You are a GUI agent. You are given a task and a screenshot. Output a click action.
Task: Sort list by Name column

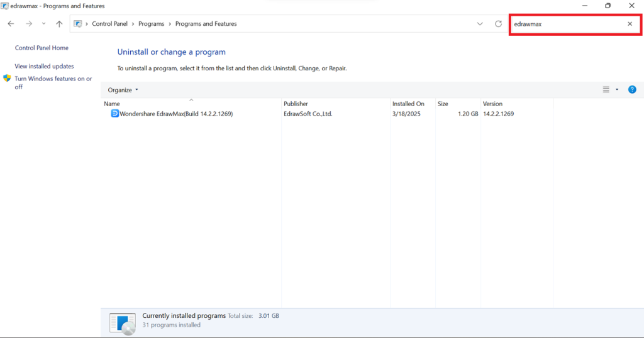(x=191, y=104)
